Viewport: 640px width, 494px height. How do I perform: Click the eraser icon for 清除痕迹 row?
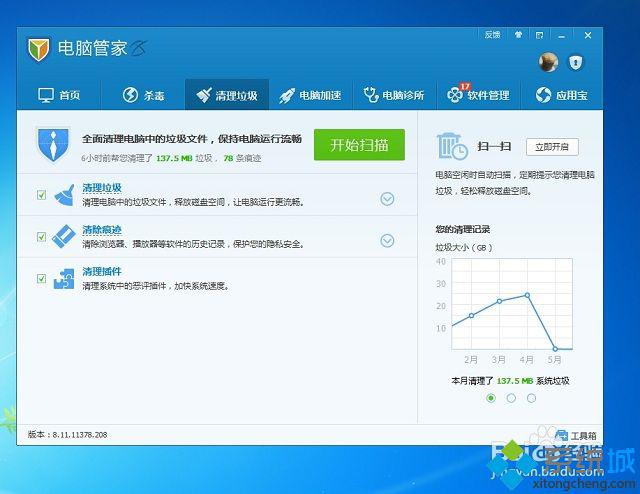click(64, 236)
